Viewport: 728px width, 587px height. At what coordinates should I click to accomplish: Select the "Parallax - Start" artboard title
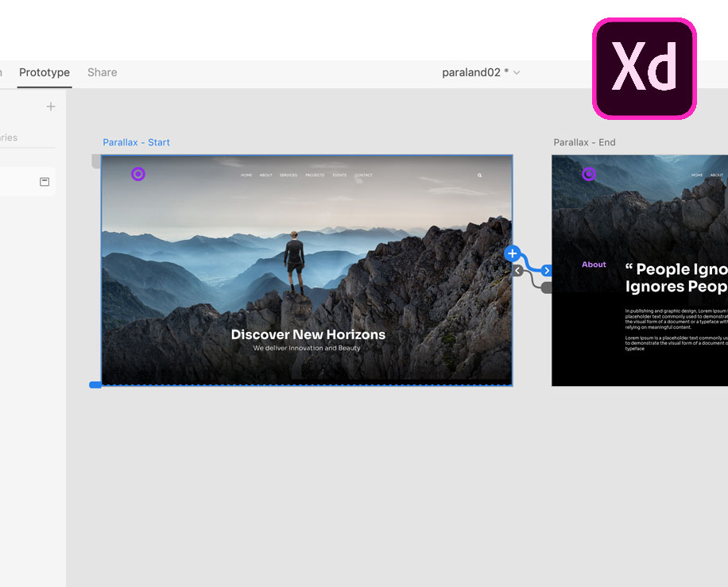tap(136, 142)
